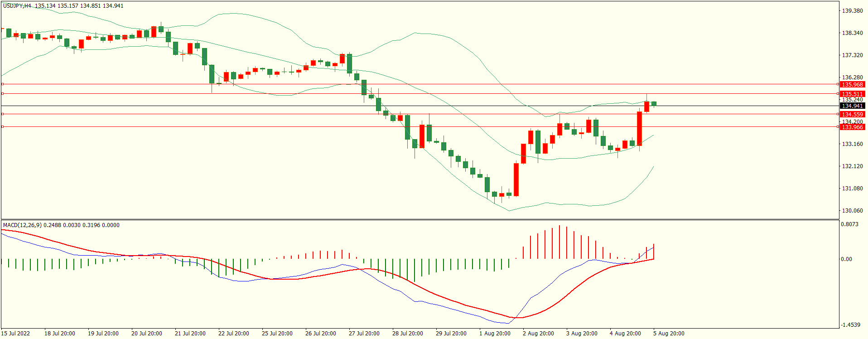Click the 15 Jul 2022 date label
Screen dimensions: 868x339
click(15, 334)
